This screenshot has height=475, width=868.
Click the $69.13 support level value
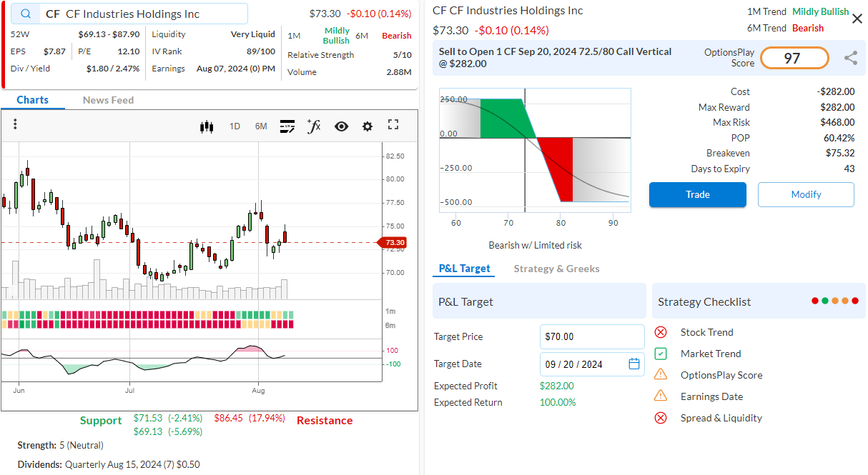click(x=167, y=431)
